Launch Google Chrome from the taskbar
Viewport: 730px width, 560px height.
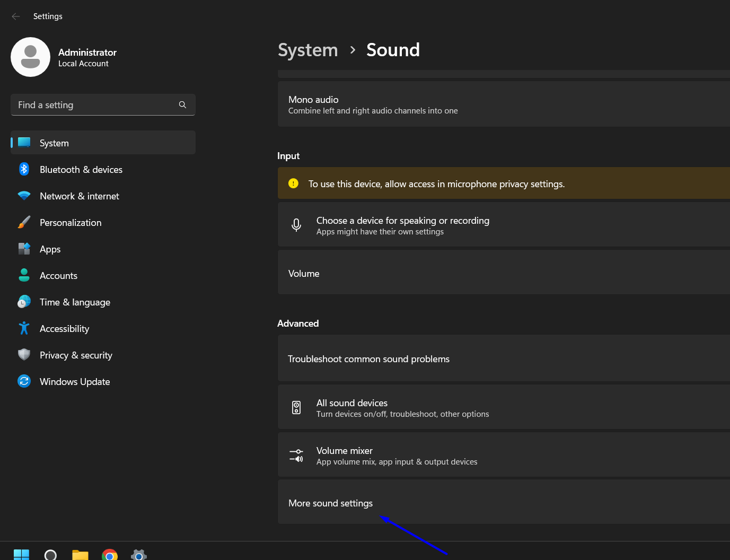tap(110, 555)
